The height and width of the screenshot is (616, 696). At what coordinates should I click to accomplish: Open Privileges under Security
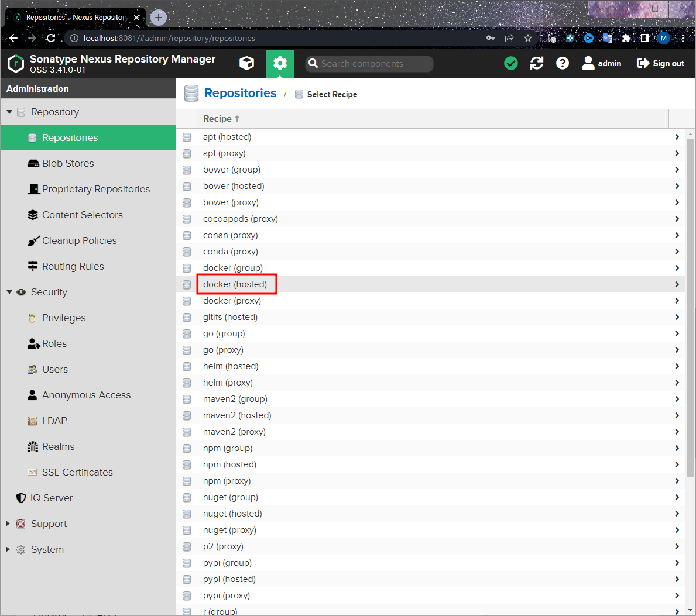(57, 318)
